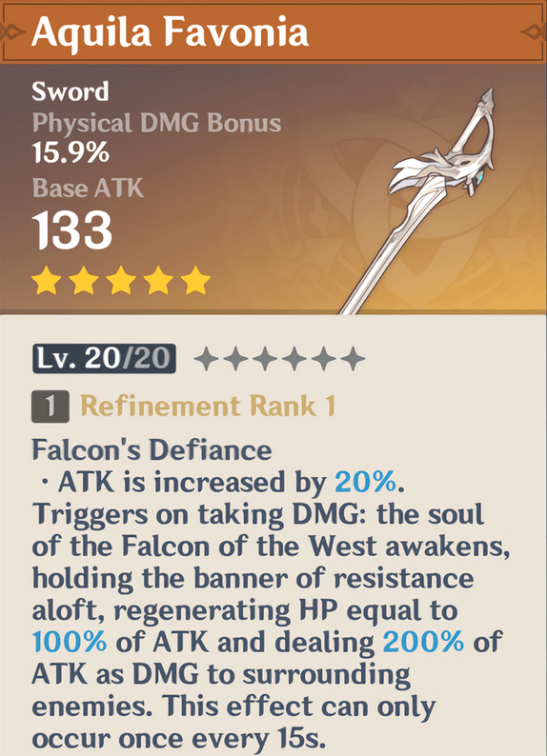Click the ornament at the title bar's left

pyautogui.click(x=11, y=32)
